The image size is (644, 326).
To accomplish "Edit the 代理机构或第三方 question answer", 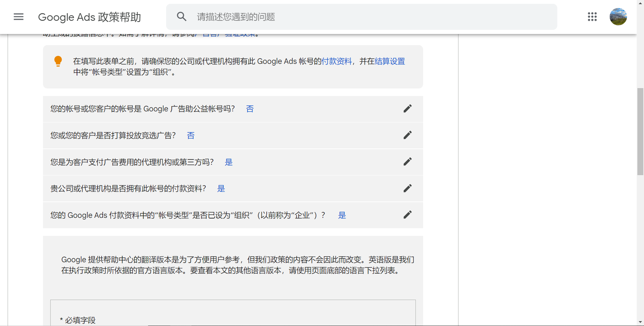I will click(x=407, y=162).
